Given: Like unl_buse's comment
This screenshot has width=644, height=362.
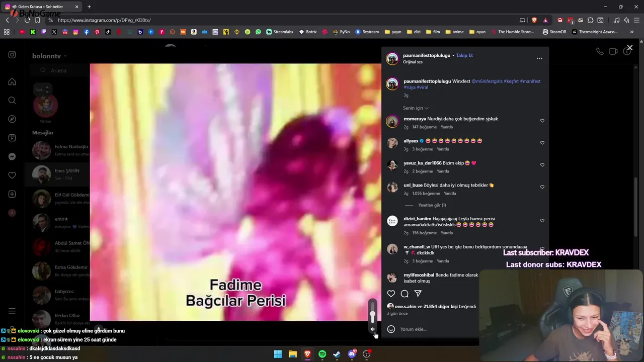Looking at the screenshot, I should 542,187.
